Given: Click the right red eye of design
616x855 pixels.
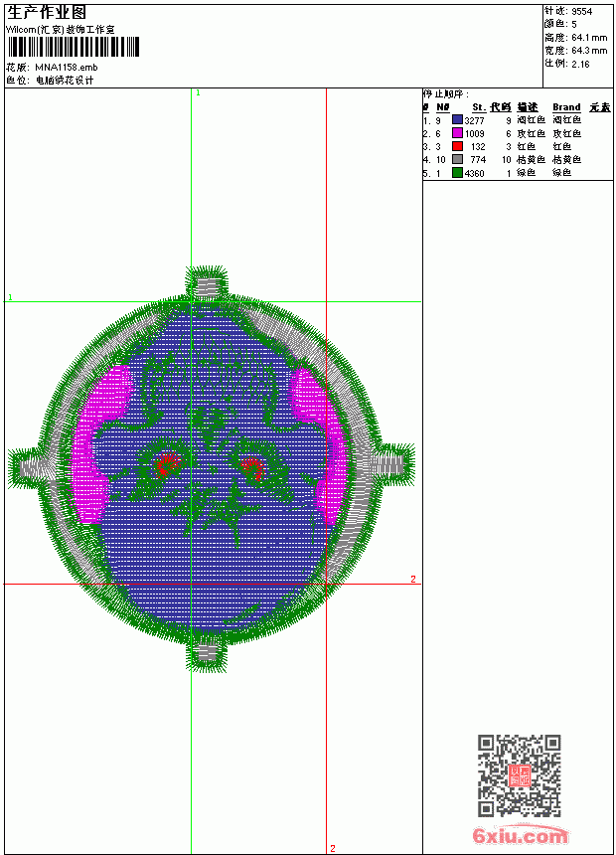Looking at the screenshot, I should pyautogui.click(x=251, y=467).
